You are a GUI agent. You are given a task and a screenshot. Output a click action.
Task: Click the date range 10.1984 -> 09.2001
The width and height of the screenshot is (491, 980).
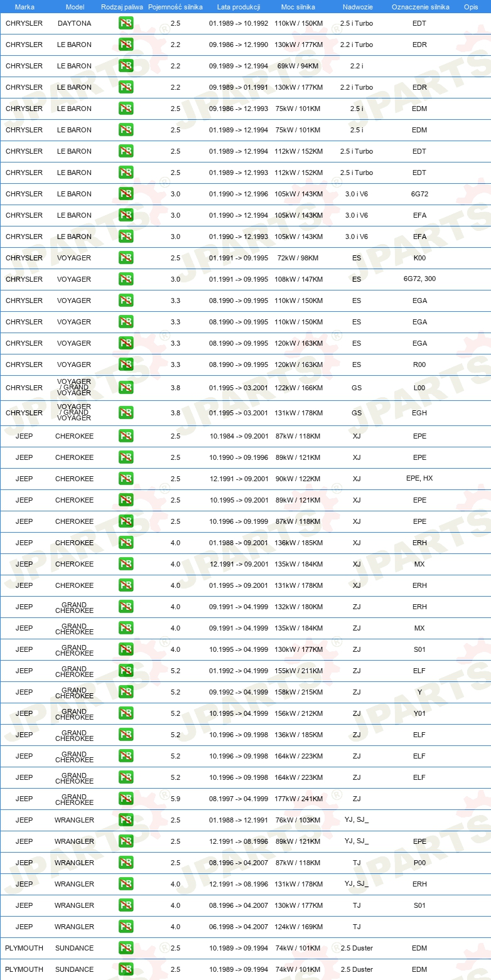point(239,437)
